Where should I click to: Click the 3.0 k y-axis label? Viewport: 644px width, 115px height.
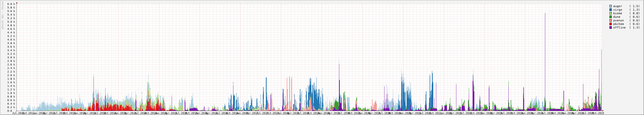coord(11,57)
